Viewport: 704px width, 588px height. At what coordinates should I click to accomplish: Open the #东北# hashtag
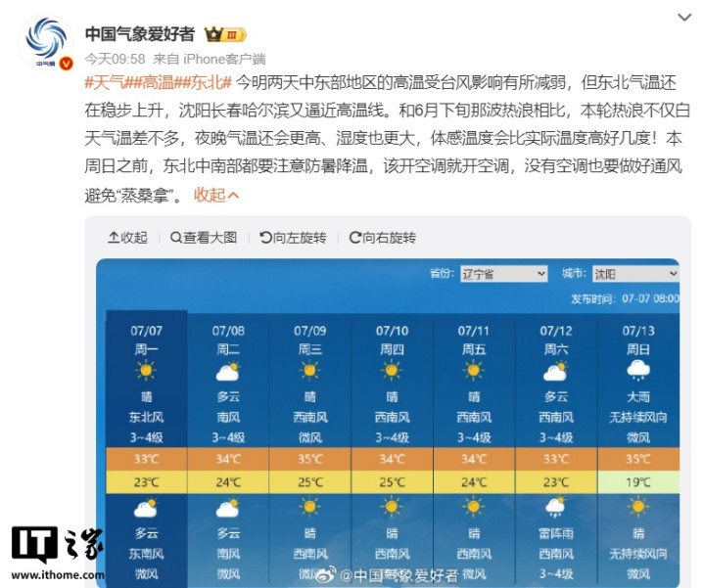(205, 82)
